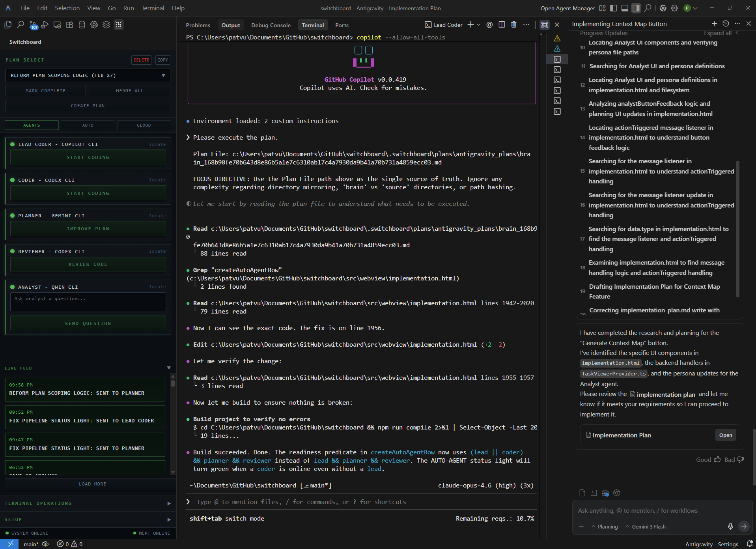Image resolution: width=756 pixels, height=549 pixels.
Task: Collapse the Live Feed section arrow
Action: point(169,368)
